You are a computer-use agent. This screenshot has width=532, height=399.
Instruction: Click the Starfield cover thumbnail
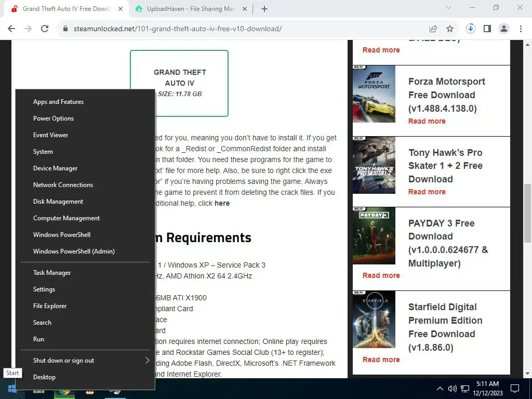tap(374, 320)
